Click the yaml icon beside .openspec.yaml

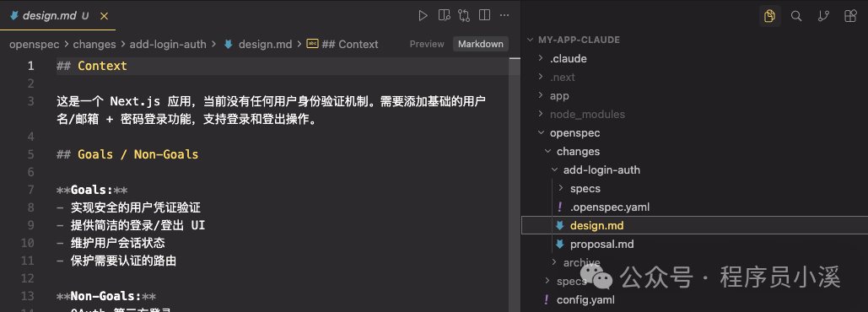[x=560, y=207]
